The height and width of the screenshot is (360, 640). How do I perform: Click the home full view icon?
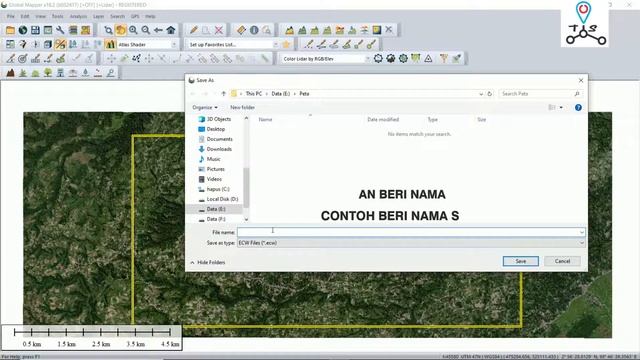click(x=171, y=30)
